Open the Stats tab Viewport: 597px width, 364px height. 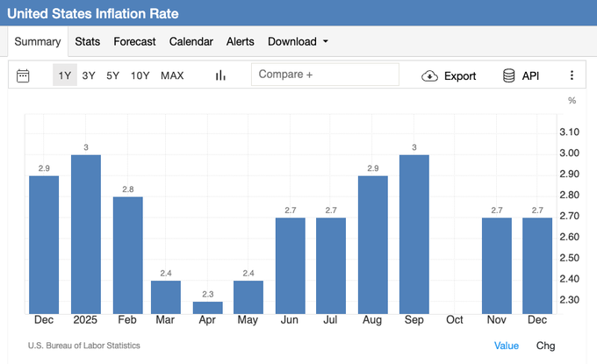(x=87, y=41)
